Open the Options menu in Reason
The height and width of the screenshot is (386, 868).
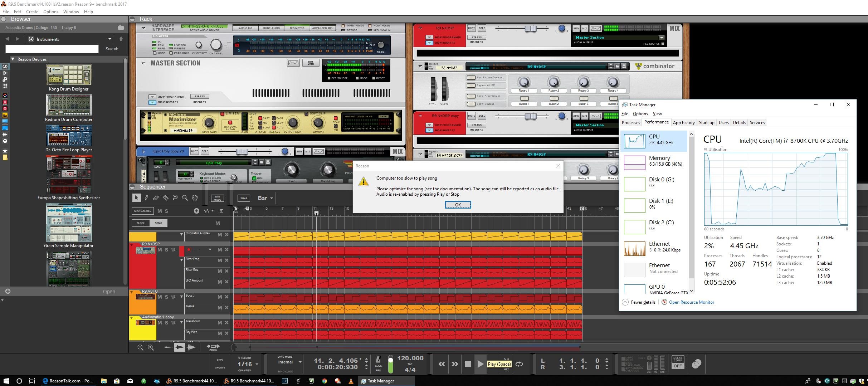pyautogui.click(x=50, y=11)
